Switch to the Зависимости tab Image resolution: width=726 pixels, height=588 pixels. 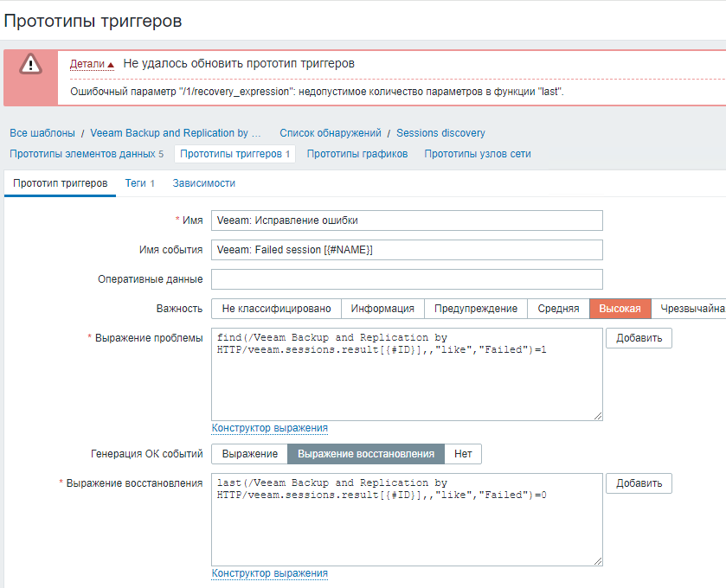(x=203, y=183)
